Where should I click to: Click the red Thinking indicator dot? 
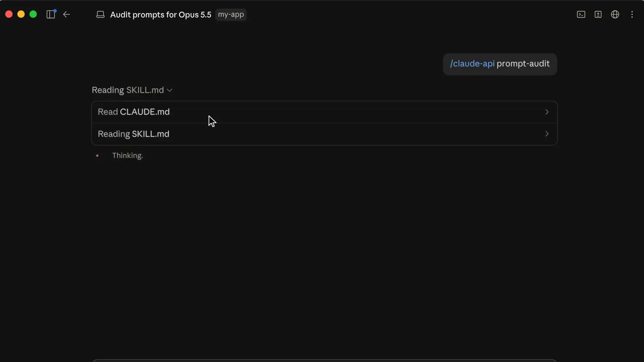click(x=97, y=156)
